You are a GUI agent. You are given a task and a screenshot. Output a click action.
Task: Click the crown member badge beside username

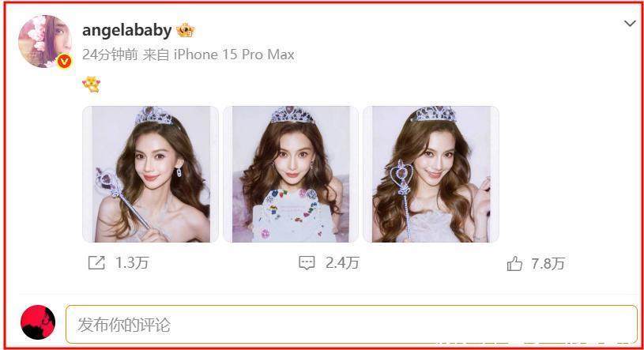185,30
